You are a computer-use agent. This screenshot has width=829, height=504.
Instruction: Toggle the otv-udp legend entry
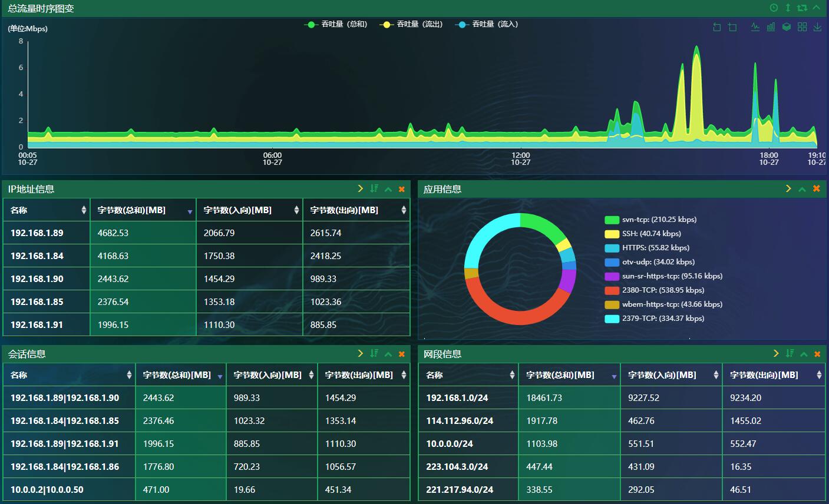click(x=649, y=262)
